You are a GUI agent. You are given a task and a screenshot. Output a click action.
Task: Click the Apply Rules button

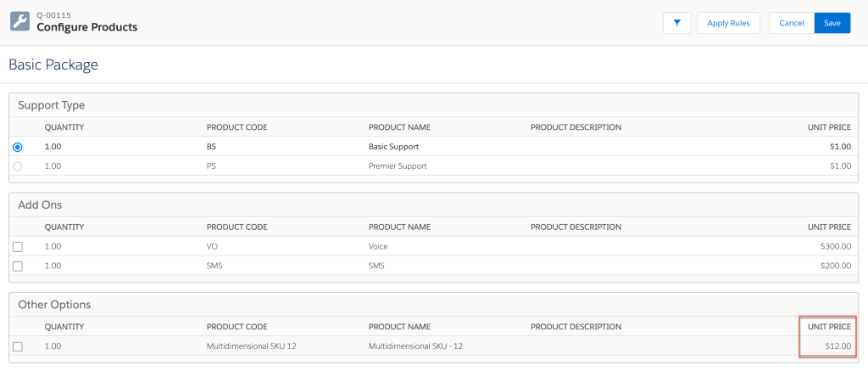[728, 23]
